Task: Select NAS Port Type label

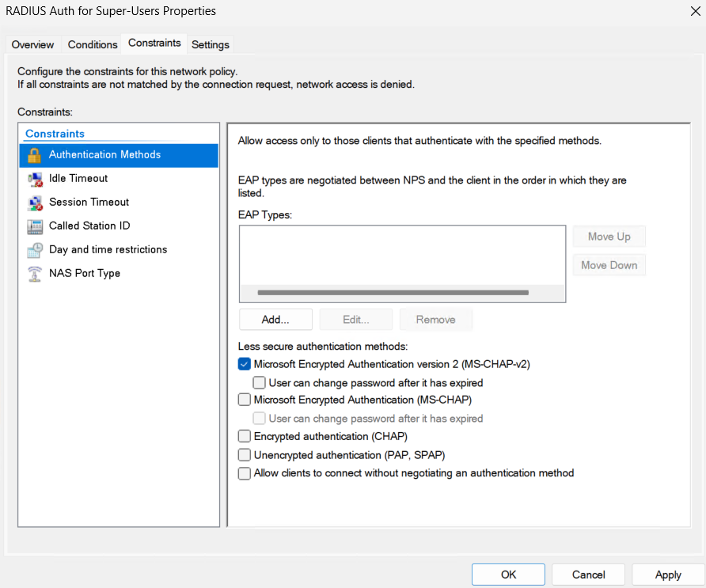Action: tap(85, 273)
